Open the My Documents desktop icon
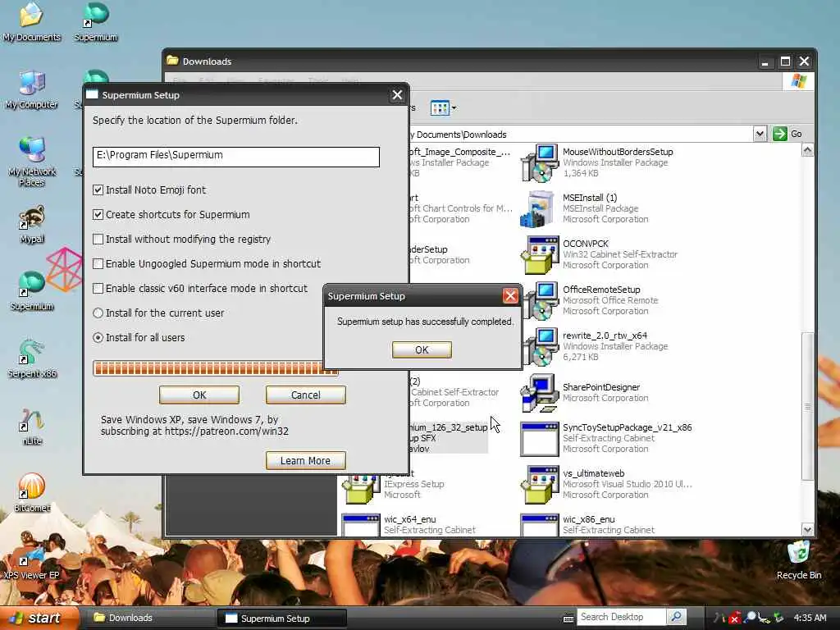The height and width of the screenshot is (630, 840). coord(31,21)
